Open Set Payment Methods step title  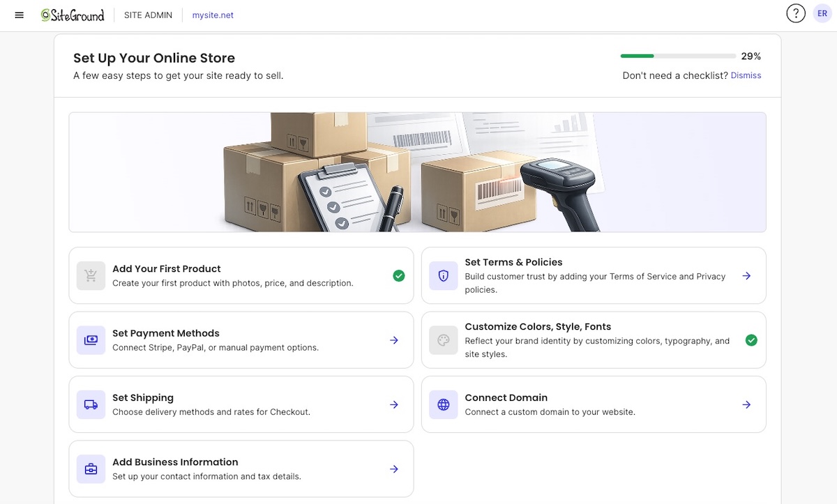(x=166, y=333)
